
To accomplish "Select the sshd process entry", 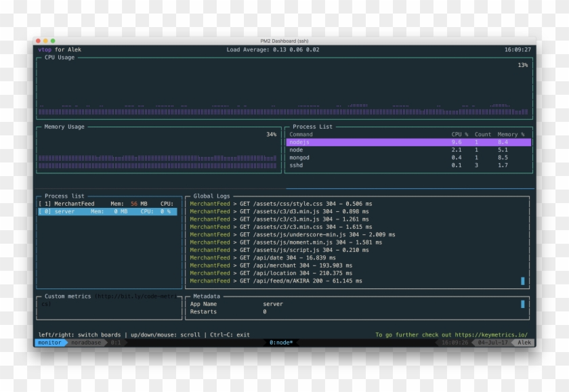I will [x=406, y=165].
